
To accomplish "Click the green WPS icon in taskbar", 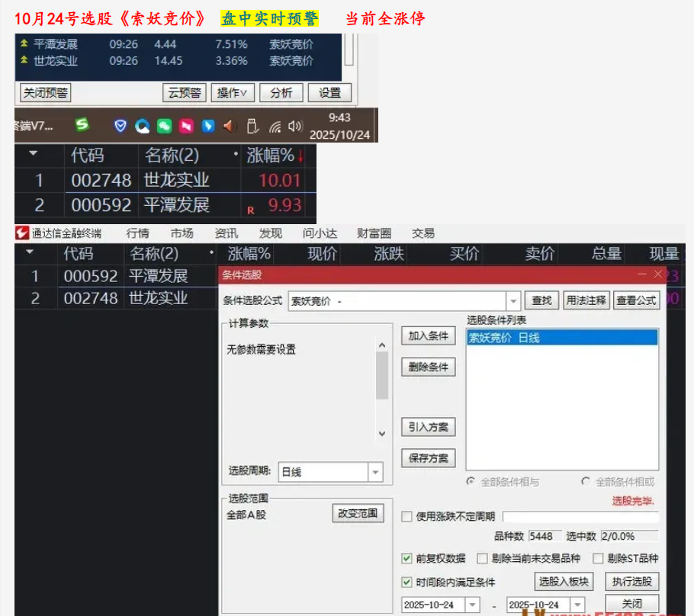I will tap(82, 124).
